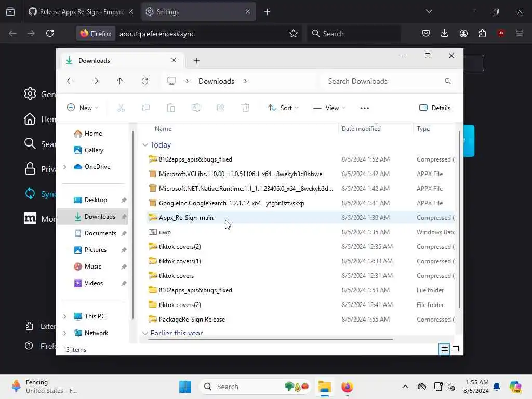Open Documents in navigation pane
The height and width of the screenshot is (399, 532).
tap(100, 233)
